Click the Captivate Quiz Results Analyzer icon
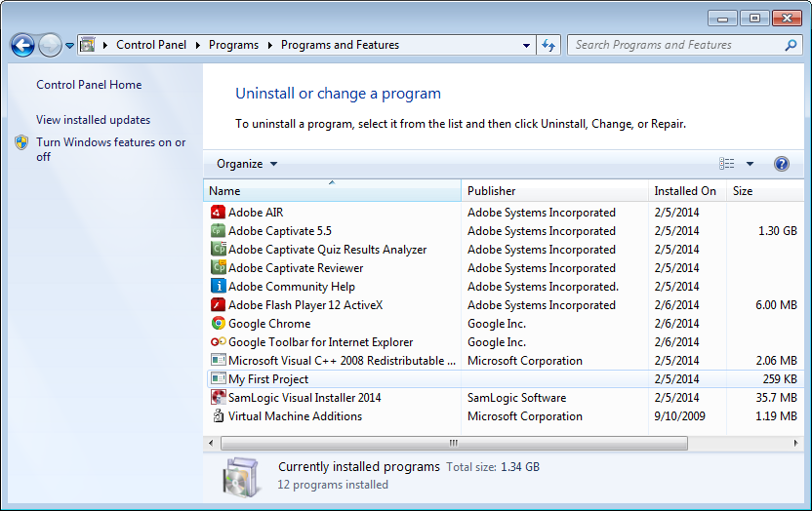Image resolution: width=812 pixels, height=511 pixels. tap(218, 250)
